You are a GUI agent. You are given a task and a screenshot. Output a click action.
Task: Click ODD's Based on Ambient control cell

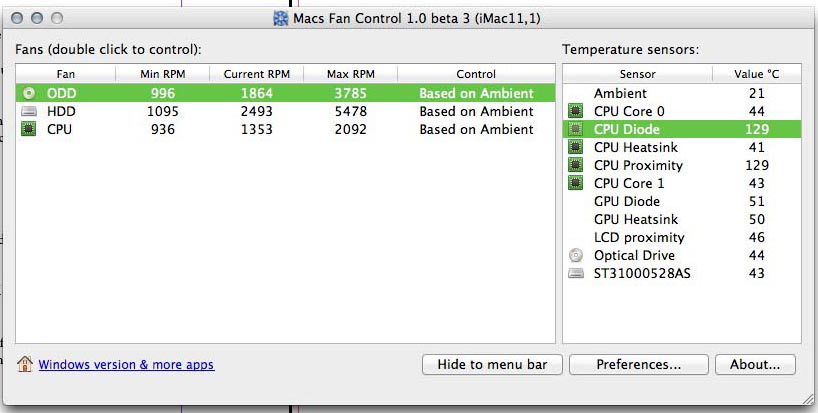(476, 93)
